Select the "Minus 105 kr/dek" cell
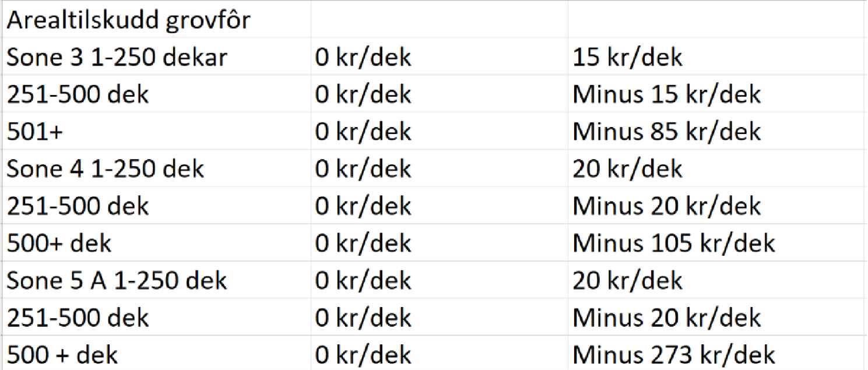 click(x=674, y=243)
